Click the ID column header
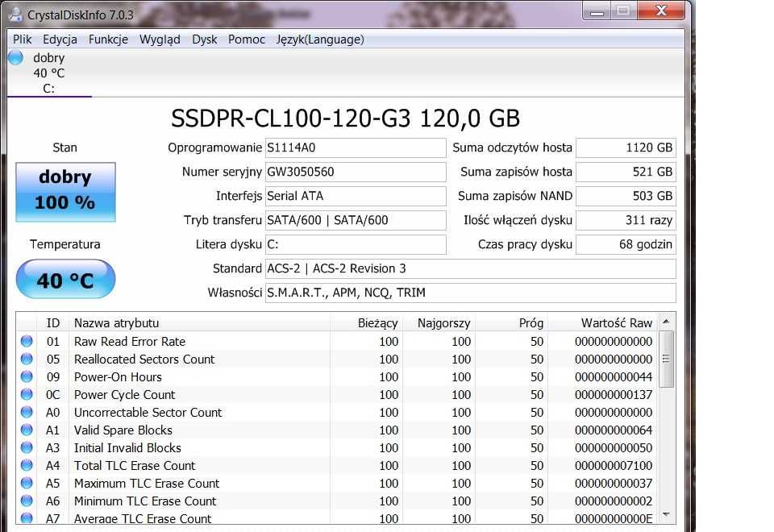Viewport: 774px width, 532px height. (53, 323)
